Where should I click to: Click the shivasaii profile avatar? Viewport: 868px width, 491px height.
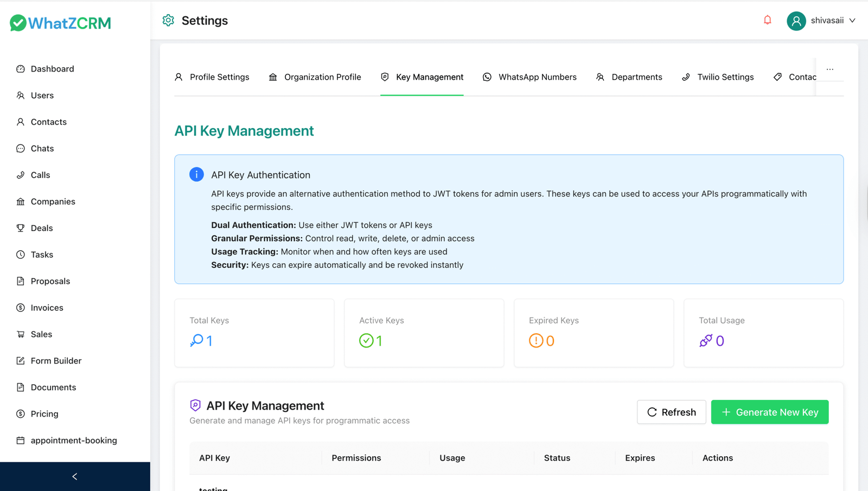(796, 21)
